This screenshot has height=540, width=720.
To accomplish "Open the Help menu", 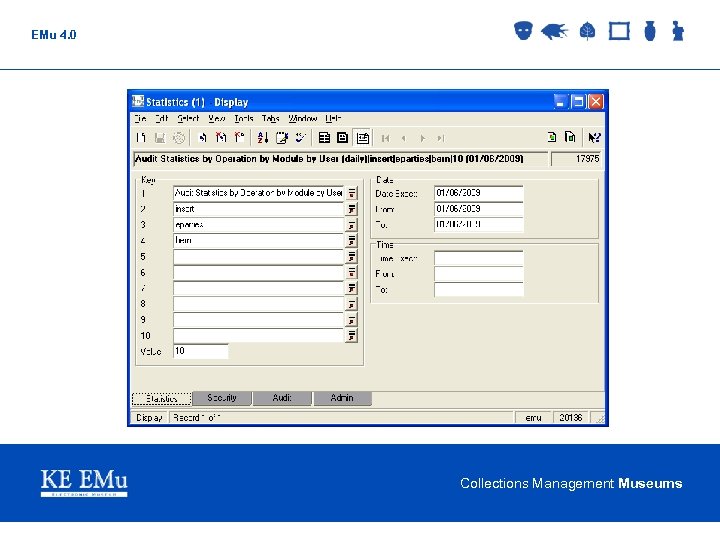I will click(x=333, y=118).
